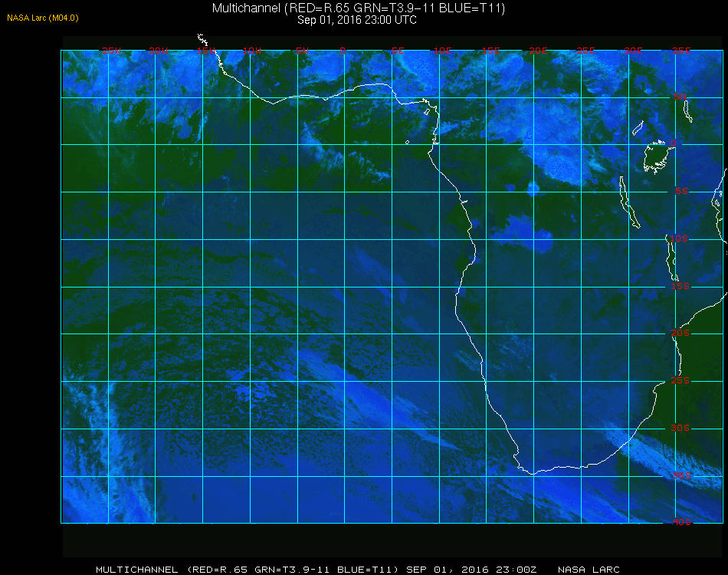Select the 25S latitude label
Viewport: 728px width, 575px height.
pos(680,380)
